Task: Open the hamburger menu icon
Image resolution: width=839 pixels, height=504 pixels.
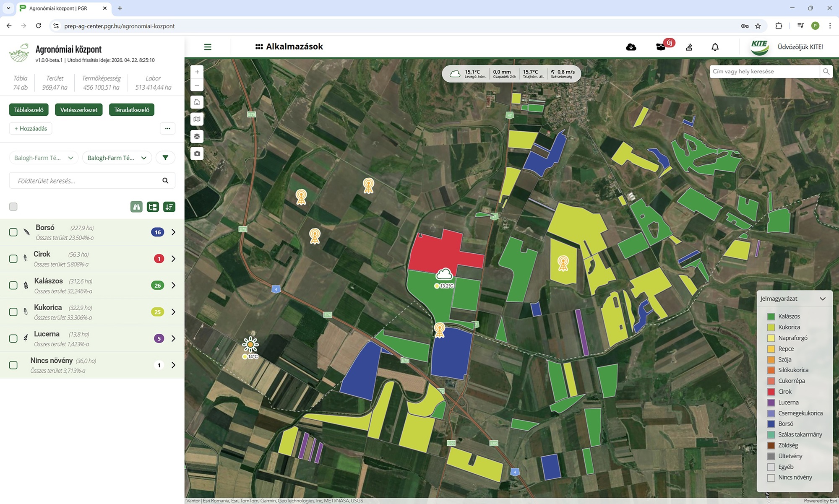Action: click(x=208, y=47)
